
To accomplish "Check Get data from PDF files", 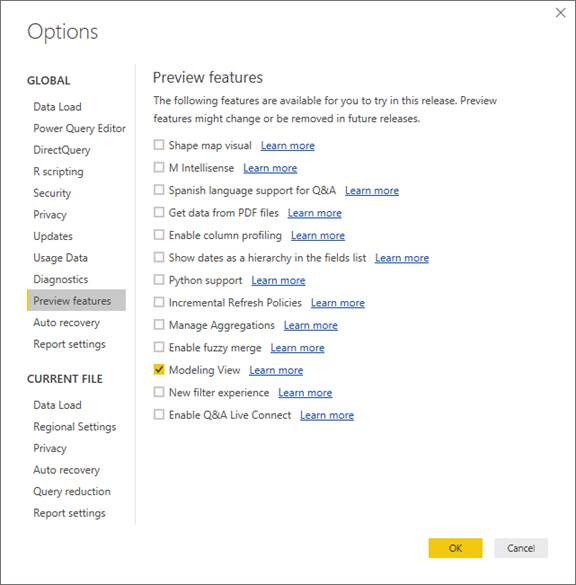I will 159,212.
